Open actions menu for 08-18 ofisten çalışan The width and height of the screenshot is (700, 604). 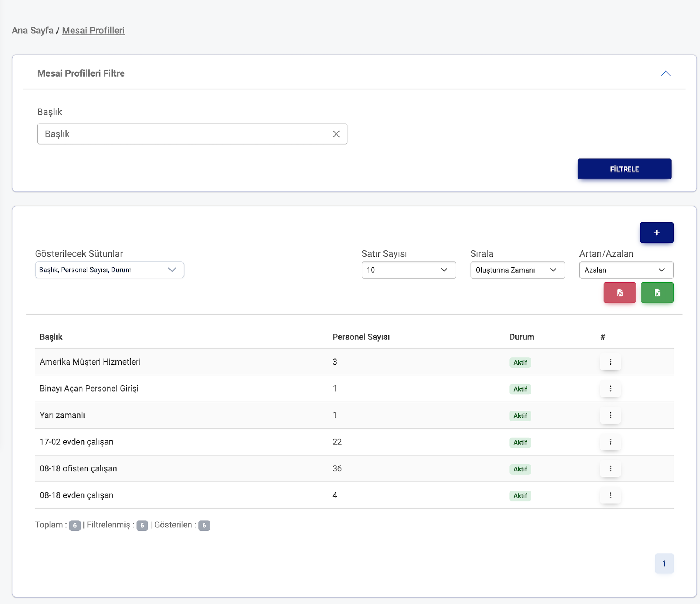point(610,468)
